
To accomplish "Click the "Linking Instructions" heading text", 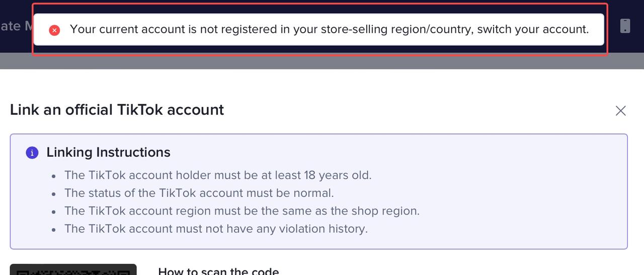I will coord(109,152).
